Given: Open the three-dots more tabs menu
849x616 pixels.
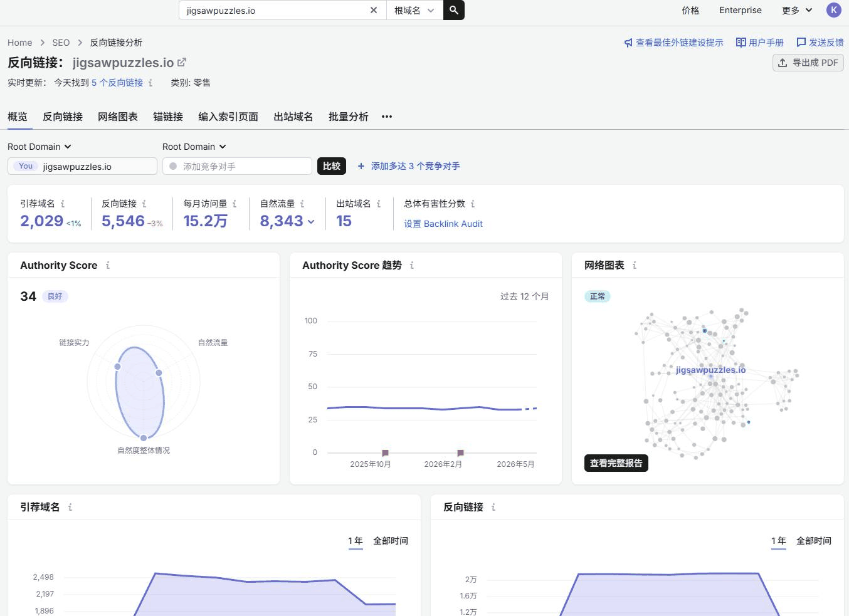Looking at the screenshot, I should tap(387, 117).
